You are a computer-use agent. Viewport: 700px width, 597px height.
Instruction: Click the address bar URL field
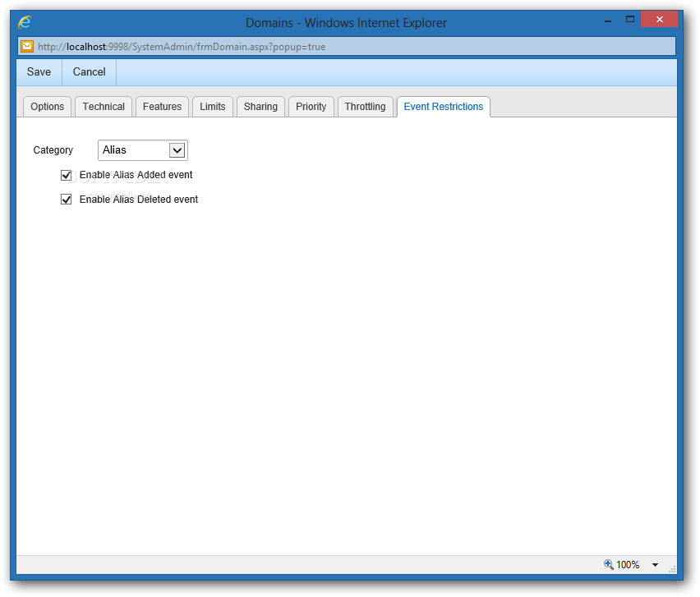click(347, 47)
